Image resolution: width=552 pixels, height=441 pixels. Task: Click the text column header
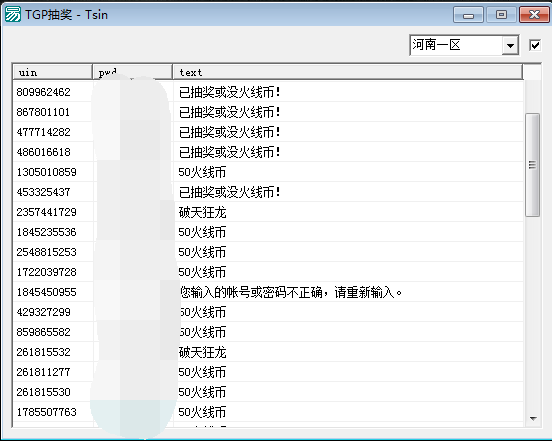point(347,72)
